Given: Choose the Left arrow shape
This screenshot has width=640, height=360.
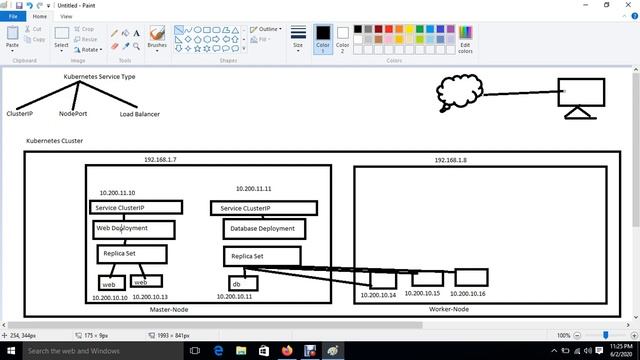Looking at the screenshot, I should [226, 39].
